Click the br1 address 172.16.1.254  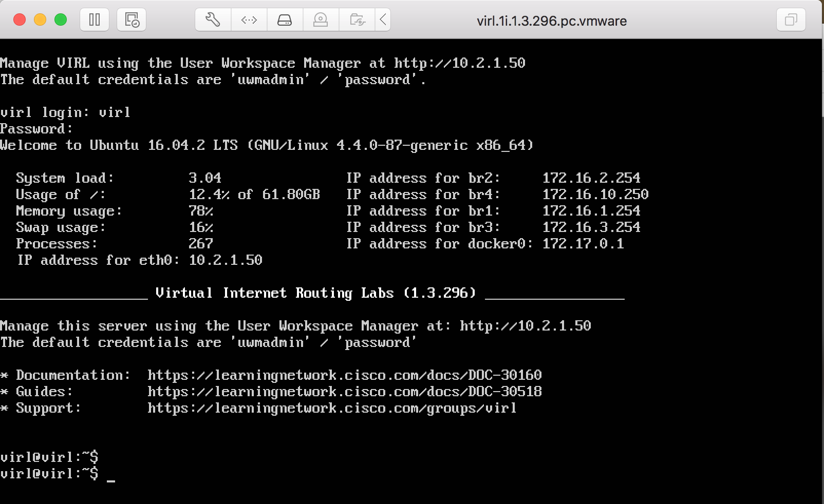(591, 211)
